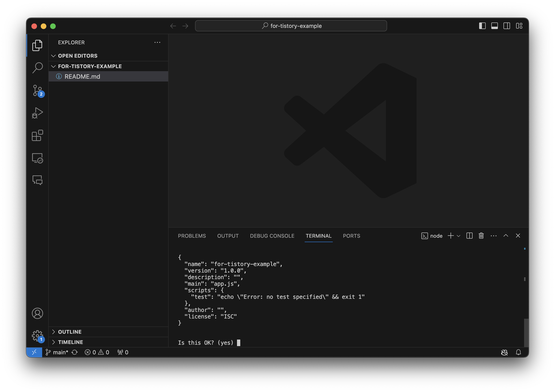
Task: Switch to the PROBLEMS tab
Action: point(192,236)
